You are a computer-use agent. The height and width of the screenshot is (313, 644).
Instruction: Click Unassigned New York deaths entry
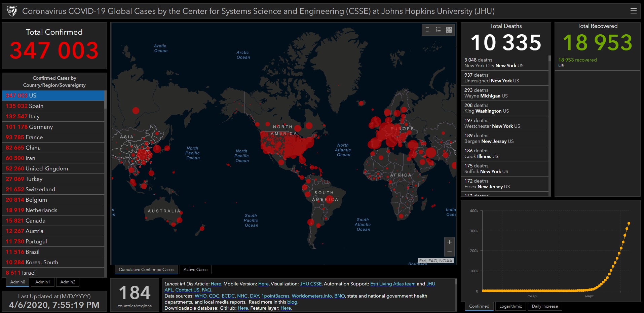(504, 78)
